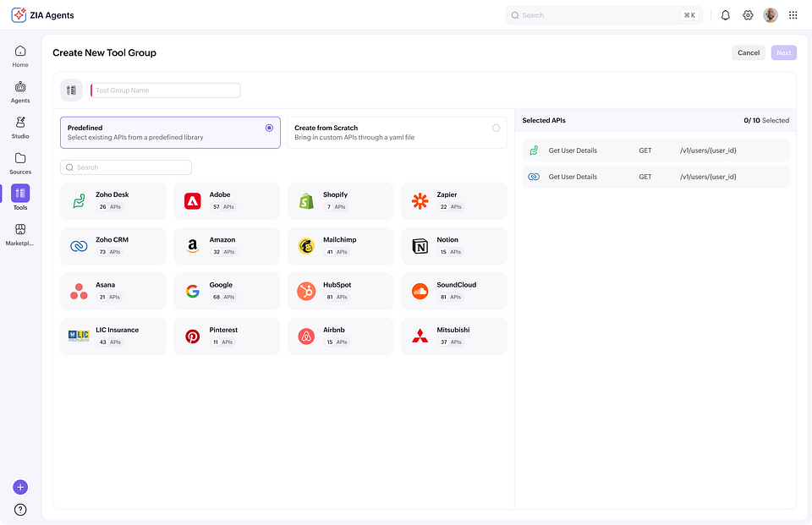Click the ZIA Agents logo icon
Screen dimensions: 812x525
[19, 15]
